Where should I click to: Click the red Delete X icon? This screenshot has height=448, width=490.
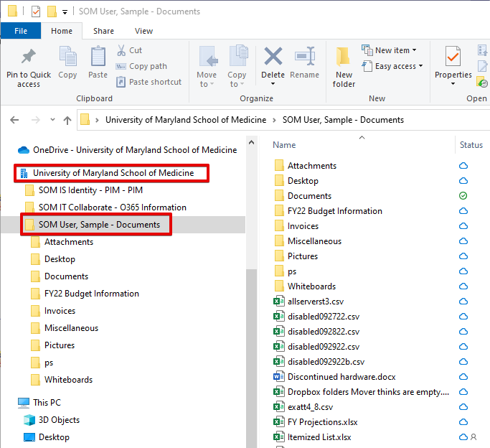click(x=273, y=57)
